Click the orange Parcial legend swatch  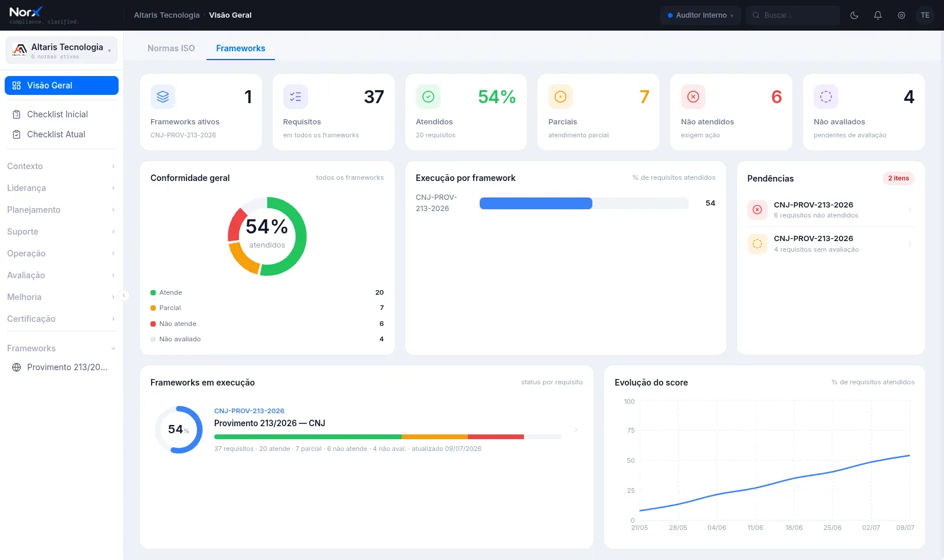pyautogui.click(x=153, y=308)
